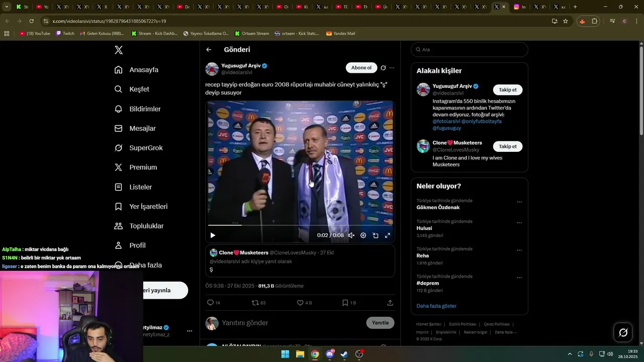The width and height of the screenshot is (644, 362).
Task: Open the quoted Clone Musketeers post
Action: 300,260
